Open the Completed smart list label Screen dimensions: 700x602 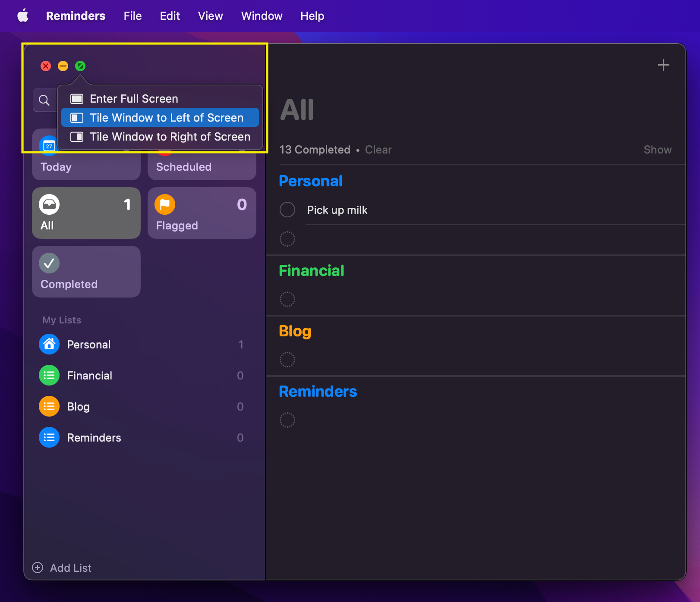pyautogui.click(x=69, y=284)
